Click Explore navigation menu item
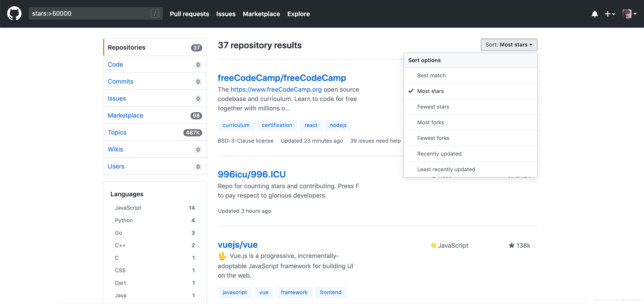Viewport: 644px width, 304px height. point(298,14)
